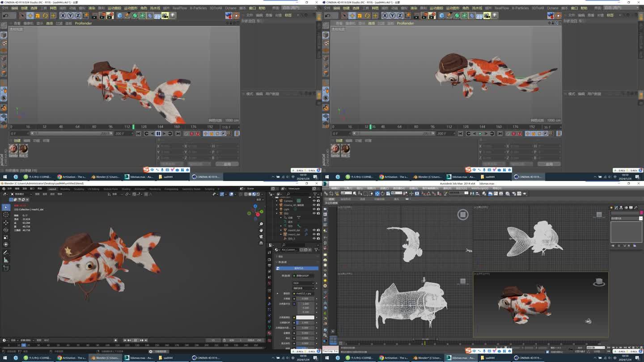644x362 pixels.
Task: Open Modifier List dropdown in 3ds Max
Action: (x=627, y=218)
